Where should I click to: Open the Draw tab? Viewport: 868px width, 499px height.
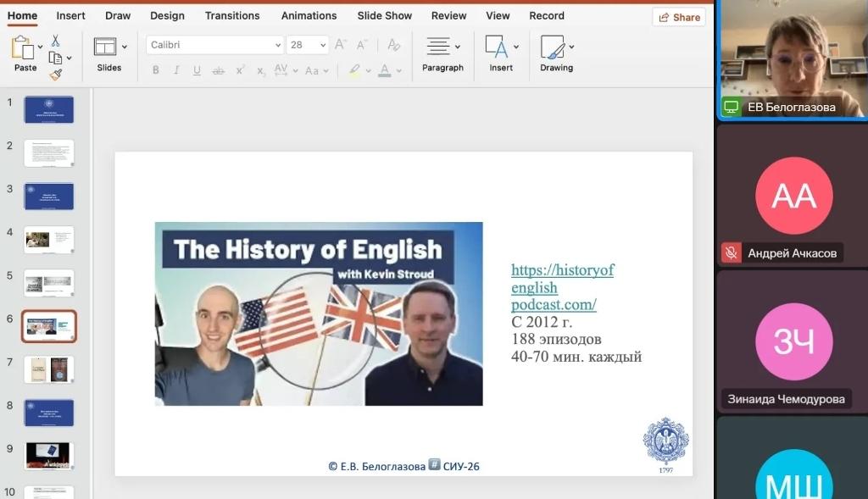coord(118,15)
